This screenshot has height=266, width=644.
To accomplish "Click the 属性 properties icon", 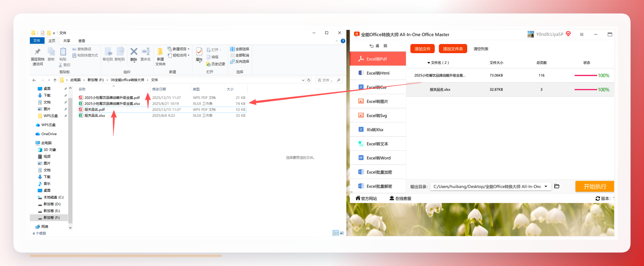I will tap(199, 51).
